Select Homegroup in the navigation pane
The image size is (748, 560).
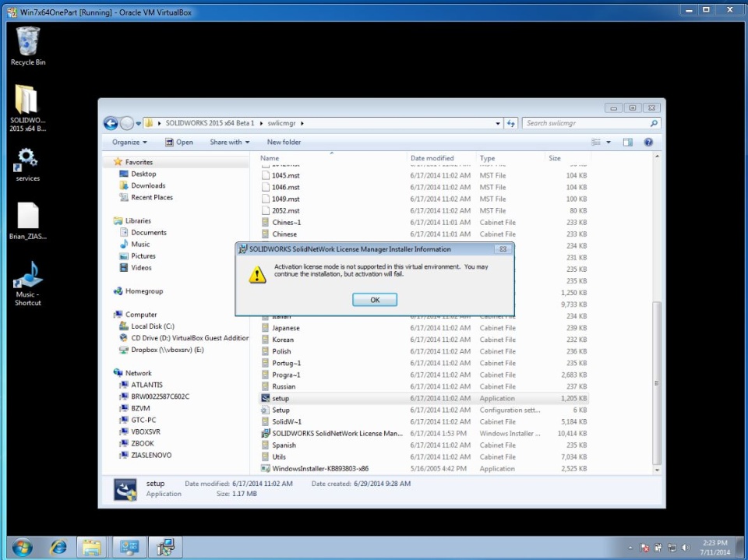[144, 291]
